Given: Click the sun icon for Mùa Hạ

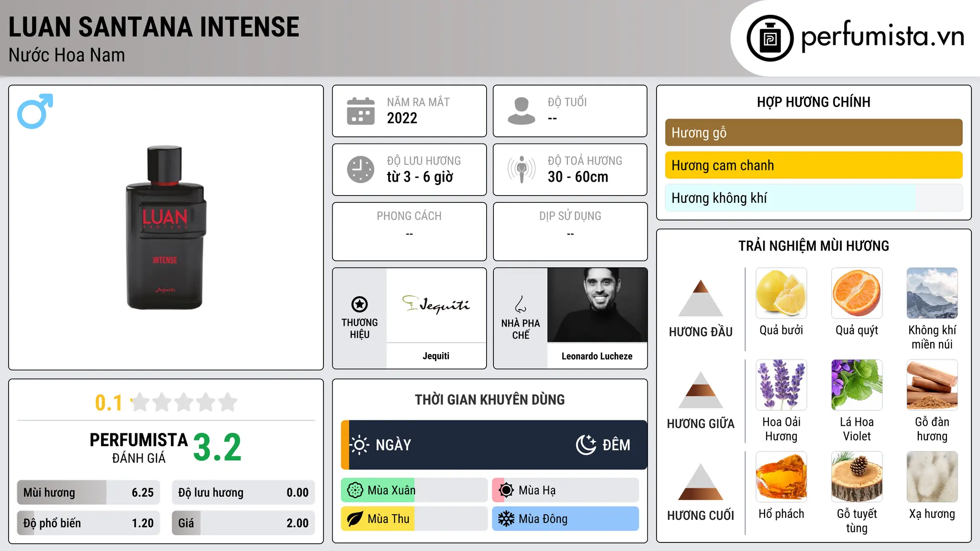Looking at the screenshot, I should point(506,490).
